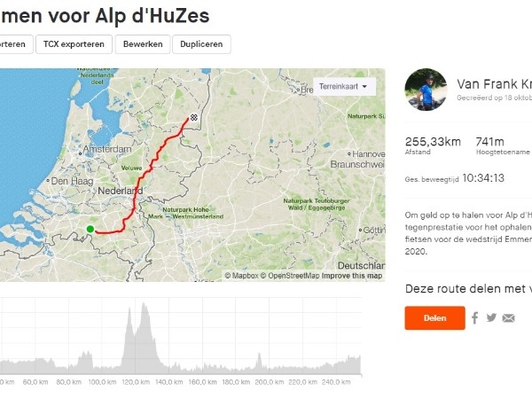
Task: Open the Improve this map link
Action: (352, 276)
